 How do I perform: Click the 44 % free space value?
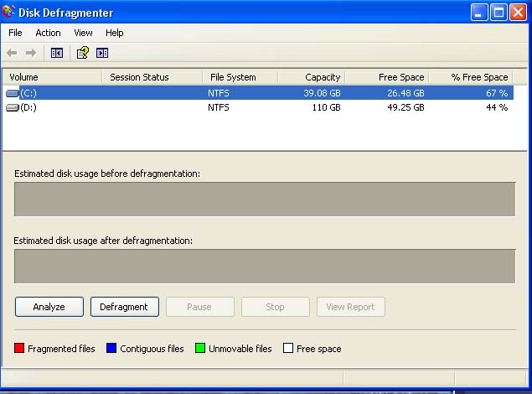tap(497, 107)
